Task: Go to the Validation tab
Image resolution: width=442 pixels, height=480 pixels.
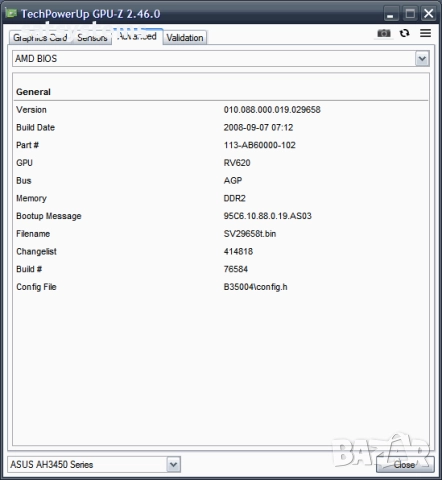Action: click(185, 38)
